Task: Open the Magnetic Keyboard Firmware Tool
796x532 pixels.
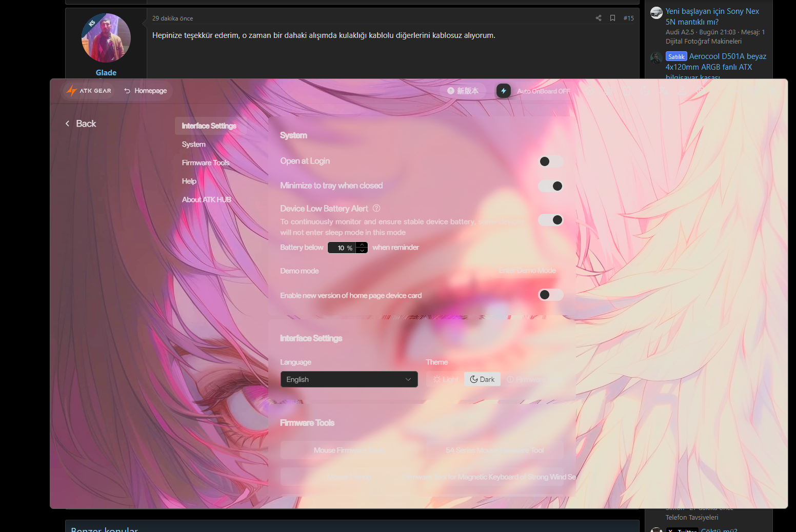Action: point(495,477)
